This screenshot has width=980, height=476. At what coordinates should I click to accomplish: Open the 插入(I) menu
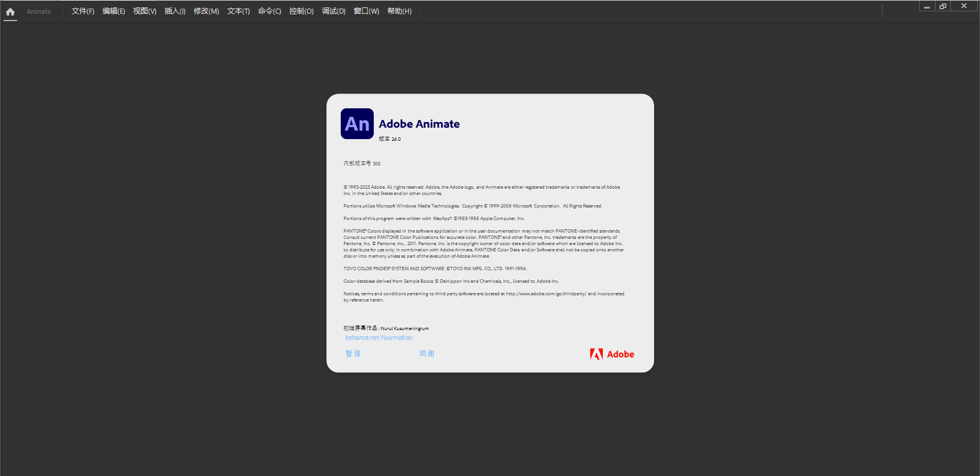(x=175, y=11)
